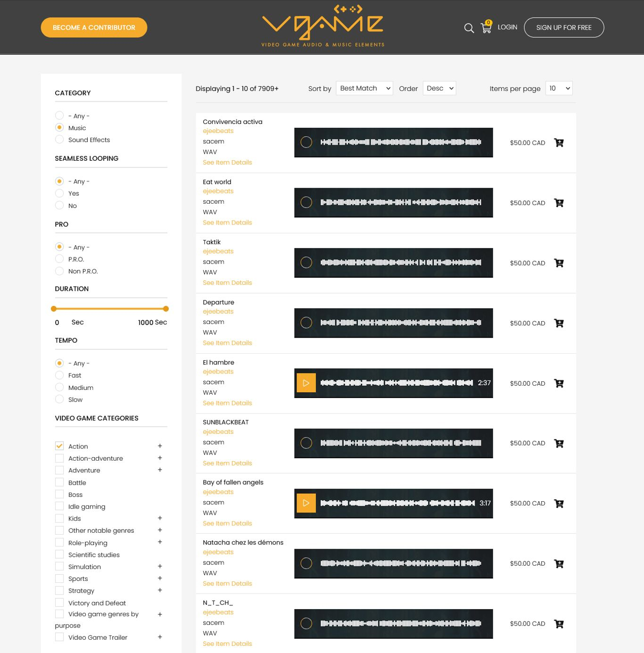Click Become a Contributor button

pos(94,27)
